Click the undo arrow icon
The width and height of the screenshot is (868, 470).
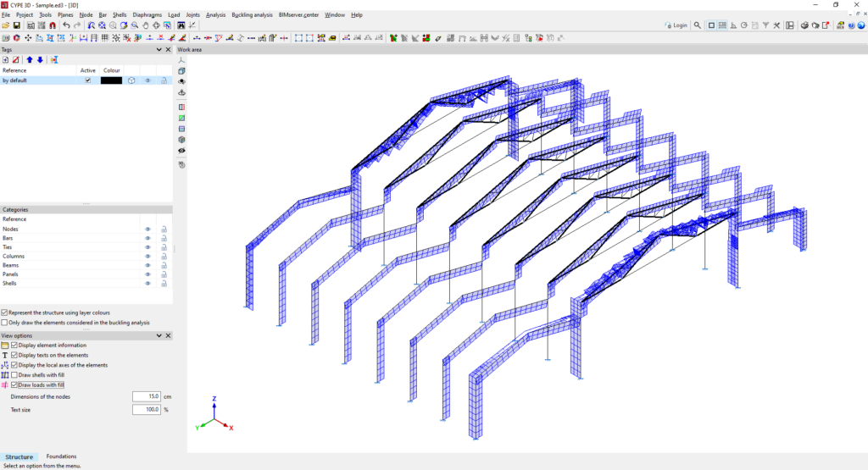click(66, 25)
